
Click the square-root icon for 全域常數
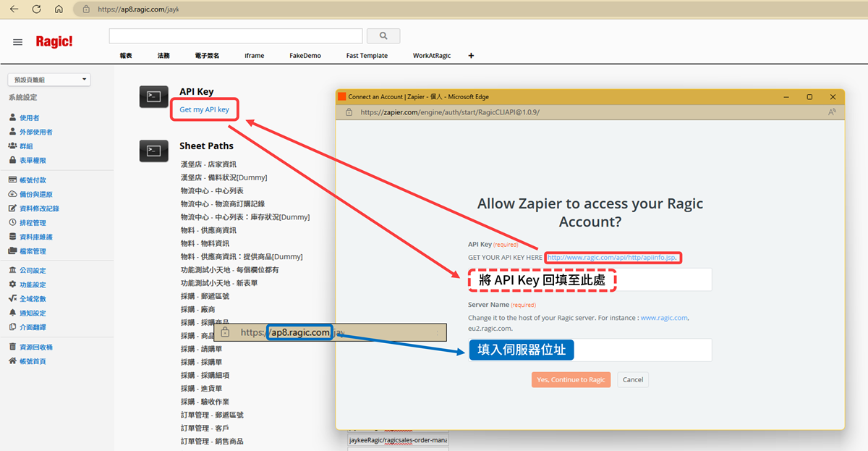(x=12, y=298)
